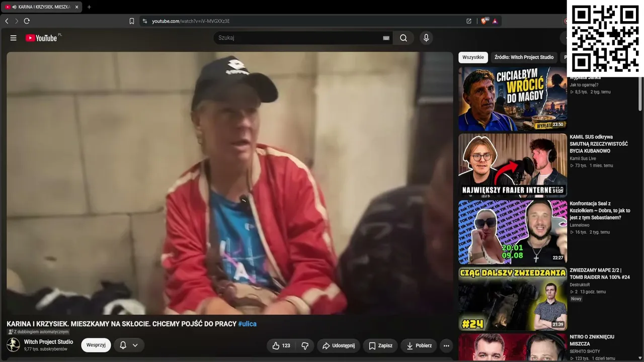The width and height of the screenshot is (644, 362).
Task: Open the on-screen keyboard in search box
Action: coord(386,38)
